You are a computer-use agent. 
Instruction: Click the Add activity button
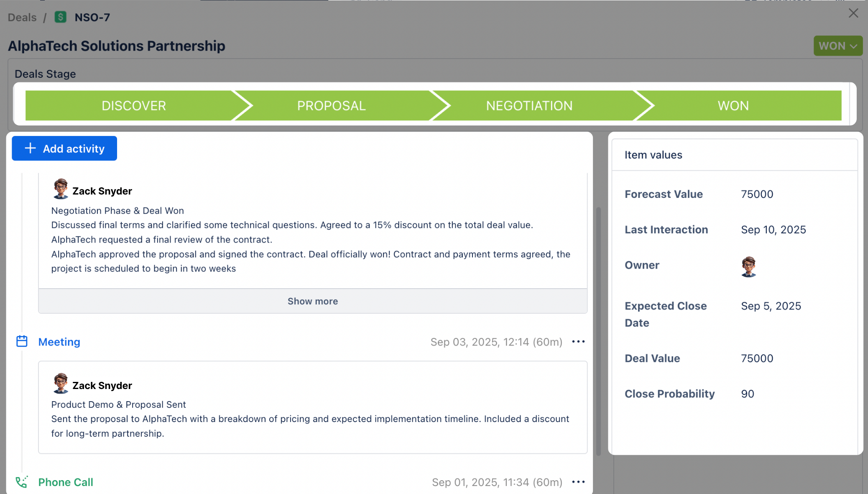(x=64, y=148)
